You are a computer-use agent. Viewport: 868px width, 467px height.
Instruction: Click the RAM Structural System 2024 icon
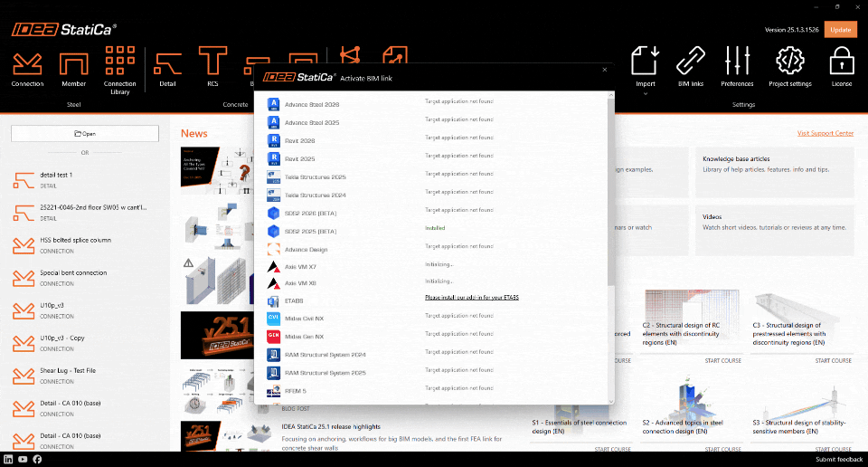point(273,355)
